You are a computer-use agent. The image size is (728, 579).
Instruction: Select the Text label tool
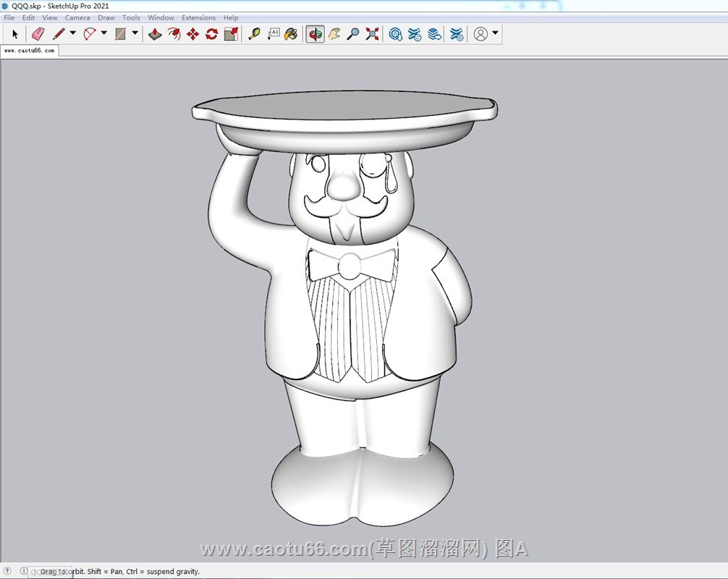coord(274,34)
